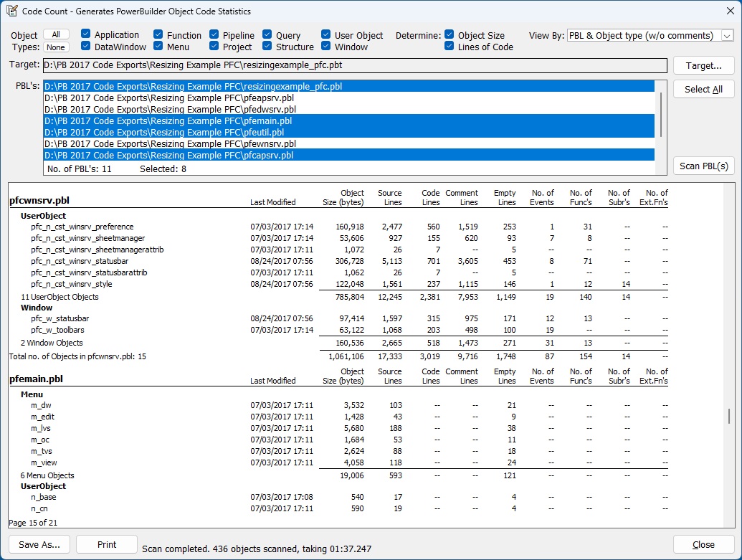Screen dimensions: 742x560
Task: Uncheck Object Size under Determine
Action: click(449, 34)
